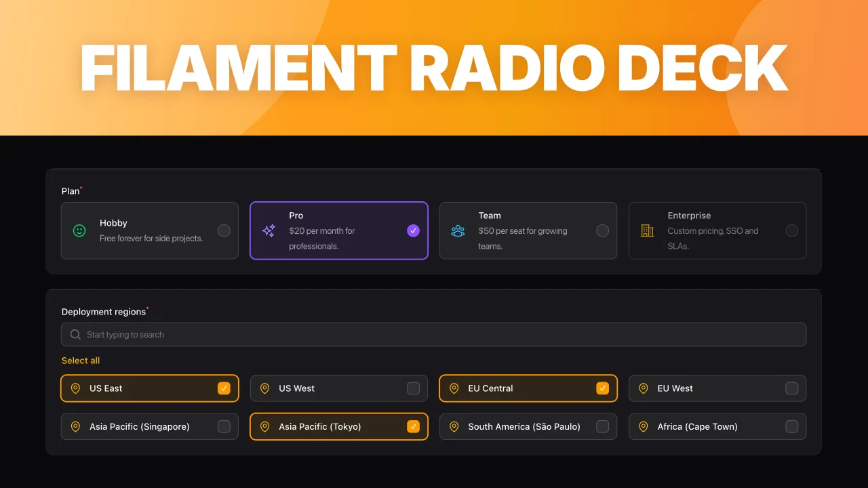Image resolution: width=868 pixels, height=488 pixels.
Task: Click the EU Central map pin icon
Action: tap(454, 388)
